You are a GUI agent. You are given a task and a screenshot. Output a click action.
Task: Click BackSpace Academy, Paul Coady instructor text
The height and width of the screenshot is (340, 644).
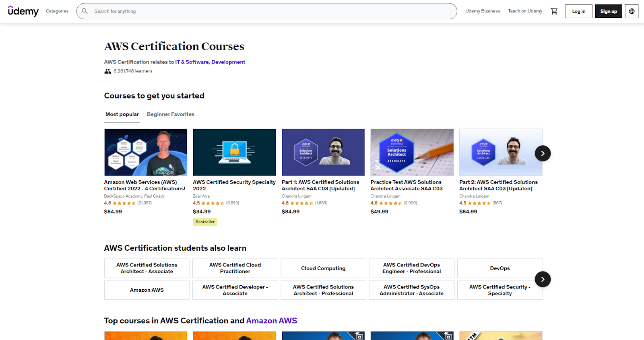pos(134,196)
